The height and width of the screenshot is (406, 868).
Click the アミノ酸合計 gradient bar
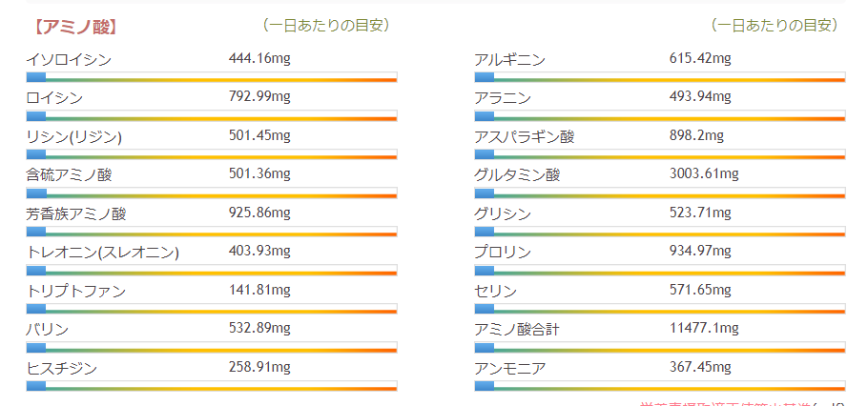pos(660,347)
